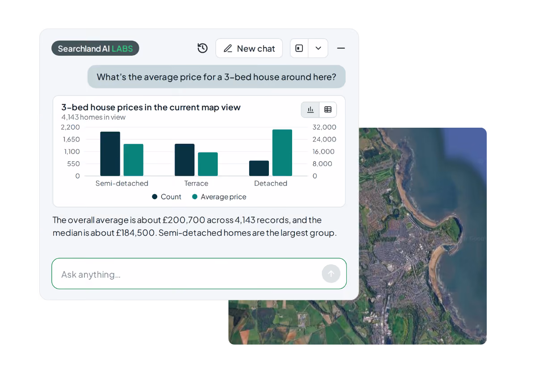Click the 'Detached' axis label
Viewport: 536px width, 392px height.
[271, 183]
